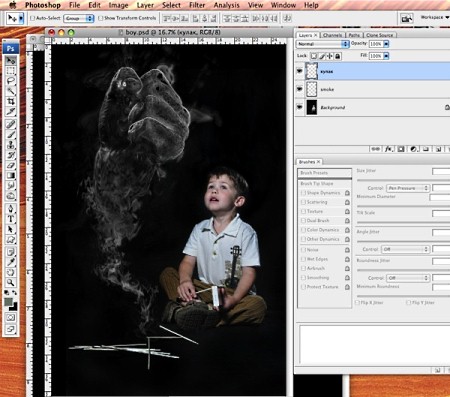Image resolution: width=450 pixels, height=397 pixels.
Task: Create a new layer group icon
Action: tap(426, 149)
